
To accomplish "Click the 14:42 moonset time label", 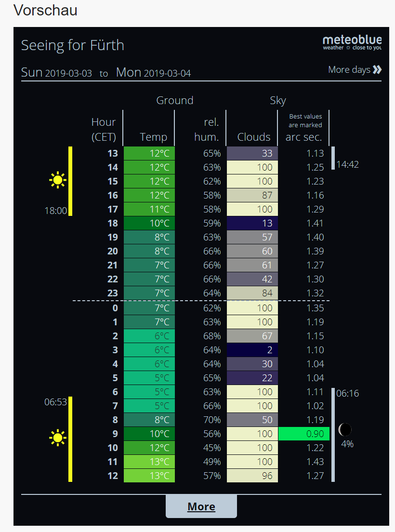I will click(347, 165).
